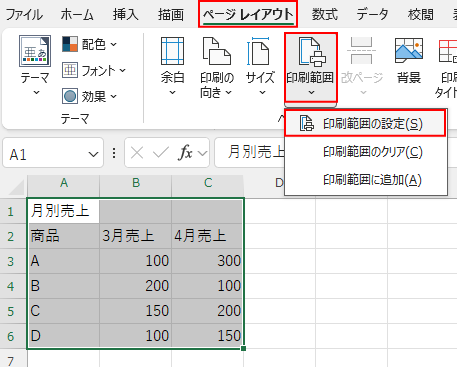Image resolution: width=457 pixels, height=367 pixels.
Task: Select column B header
Action: (x=136, y=183)
